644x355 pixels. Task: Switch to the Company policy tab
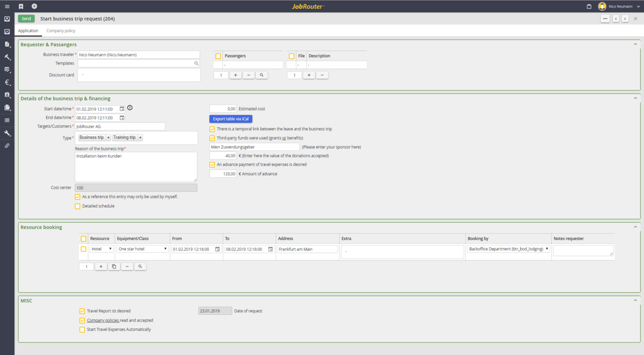61,31
